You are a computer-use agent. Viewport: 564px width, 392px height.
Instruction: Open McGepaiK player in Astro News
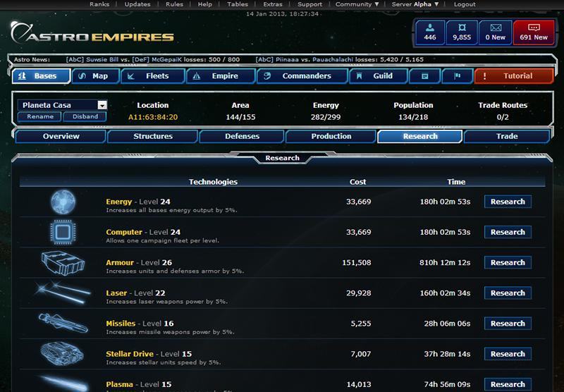coord(167,60)
